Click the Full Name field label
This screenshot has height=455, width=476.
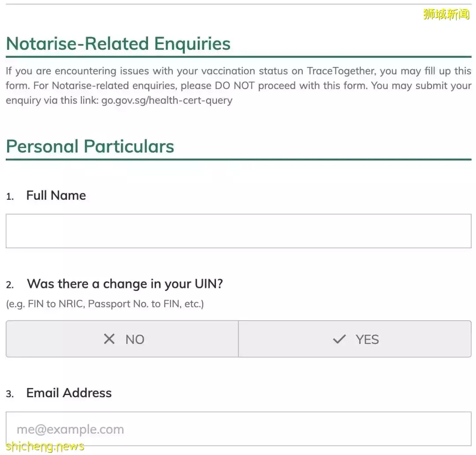coord(56,195)
